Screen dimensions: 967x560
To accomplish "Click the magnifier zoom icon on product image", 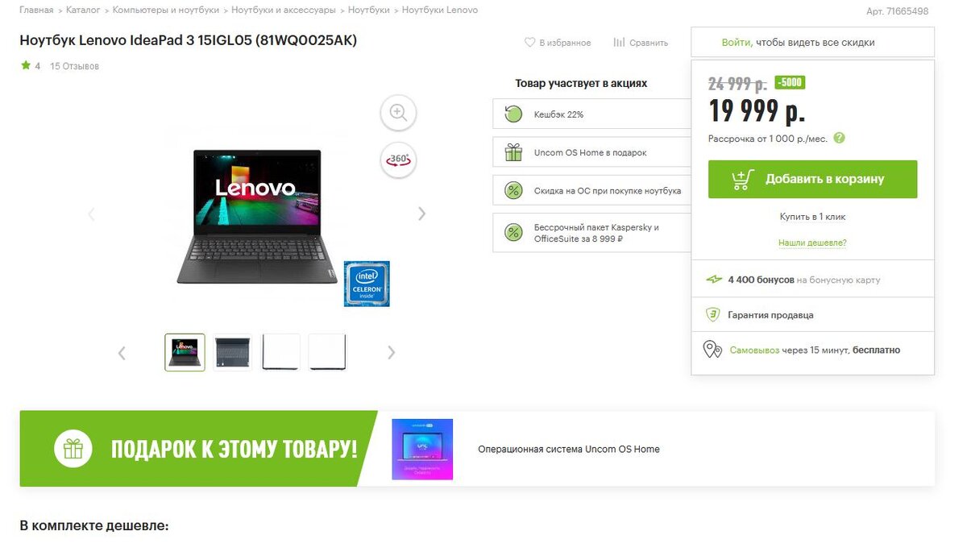I will click(398, 114).
